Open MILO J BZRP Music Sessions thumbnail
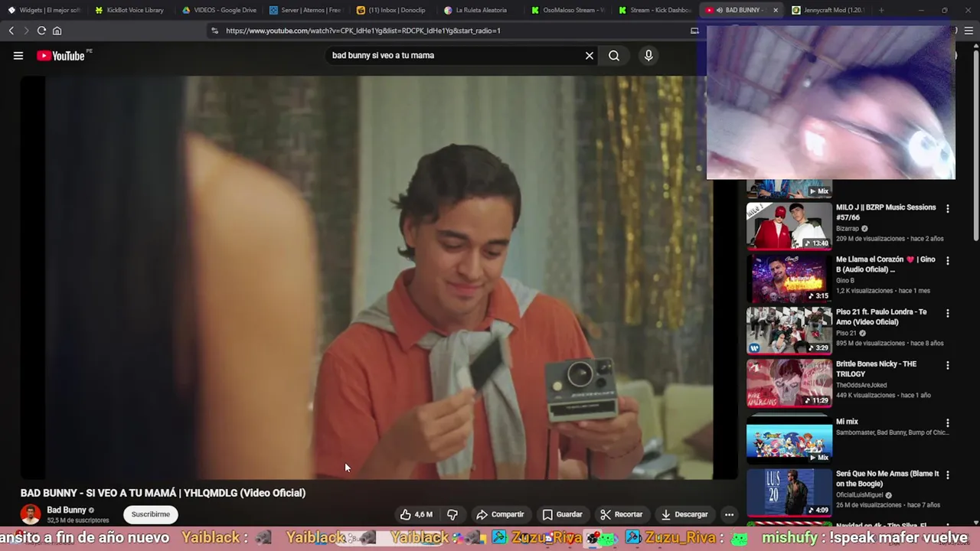Screen dimensions: 980x551 point(789,227)
